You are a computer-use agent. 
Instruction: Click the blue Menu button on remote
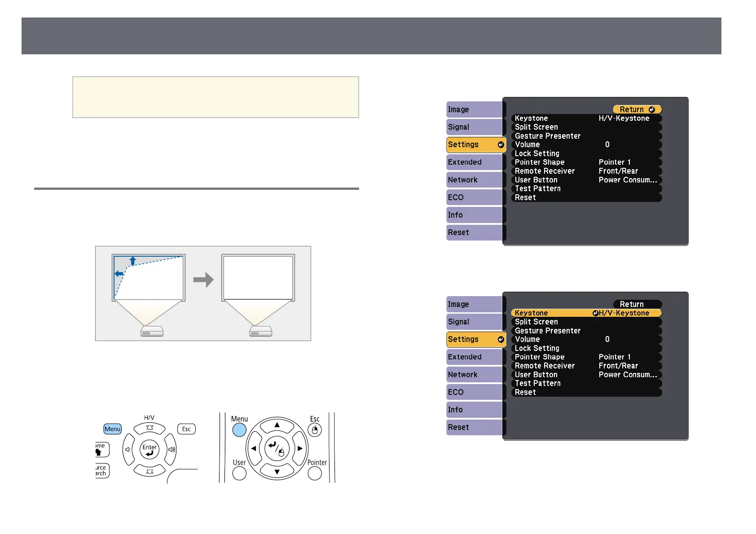click(x=239, y=430)
